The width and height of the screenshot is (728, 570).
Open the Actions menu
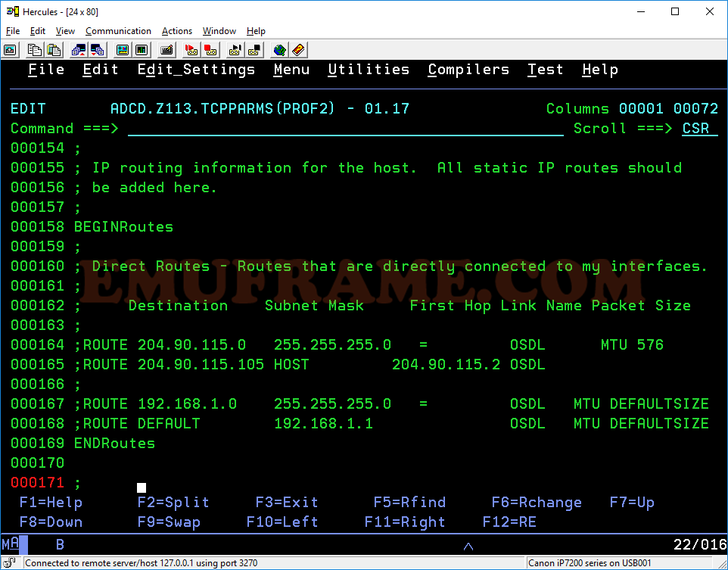click(x=176, y=31)
